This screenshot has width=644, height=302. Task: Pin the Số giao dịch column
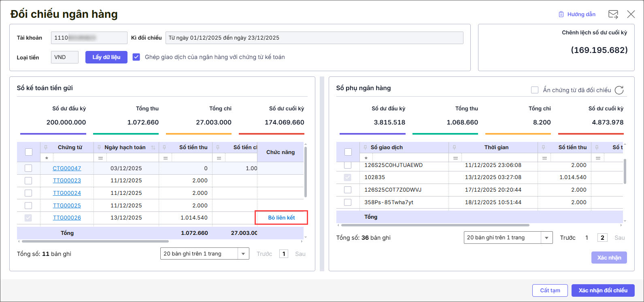(x=365, y=147)
